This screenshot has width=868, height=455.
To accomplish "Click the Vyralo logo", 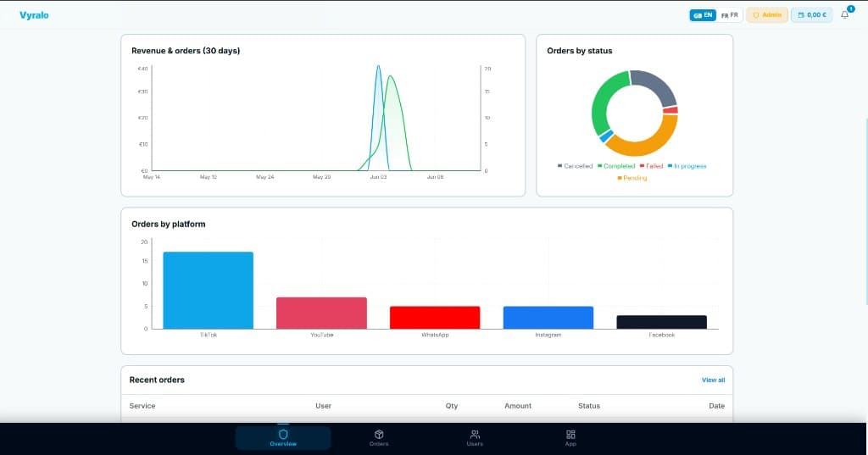I will point(34,15).
